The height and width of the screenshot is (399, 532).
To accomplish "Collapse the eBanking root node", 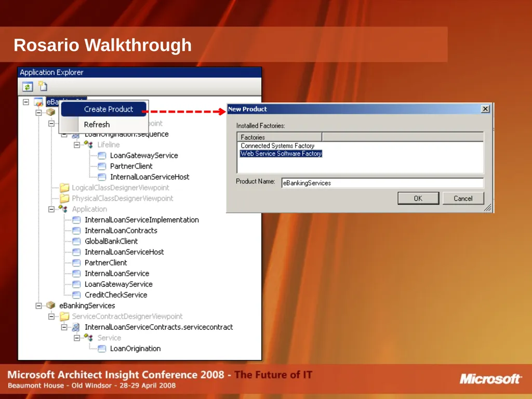I will [x=26, y=102].
